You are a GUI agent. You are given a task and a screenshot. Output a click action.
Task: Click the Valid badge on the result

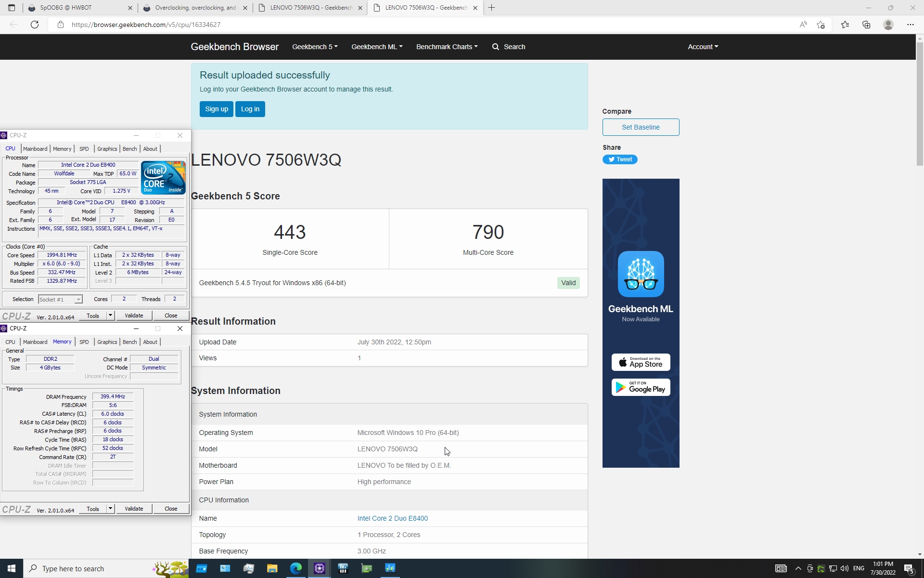pyautogui.click(x=568, y=283)
